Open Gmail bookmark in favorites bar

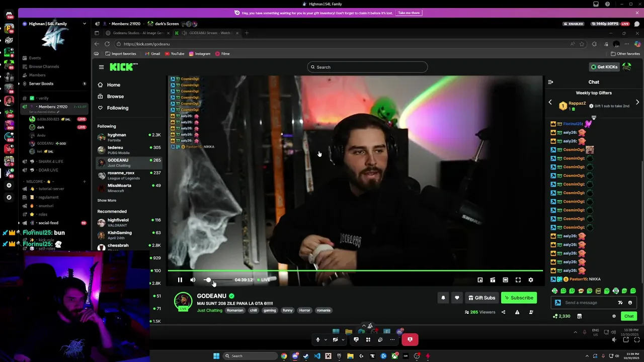(152, 54)
